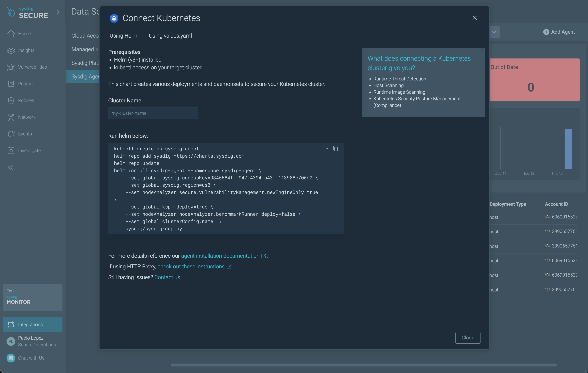This screenshot has width=588, height=373.
Task: Go to Vulnerabilities section
Action: (x=33, y=67)
